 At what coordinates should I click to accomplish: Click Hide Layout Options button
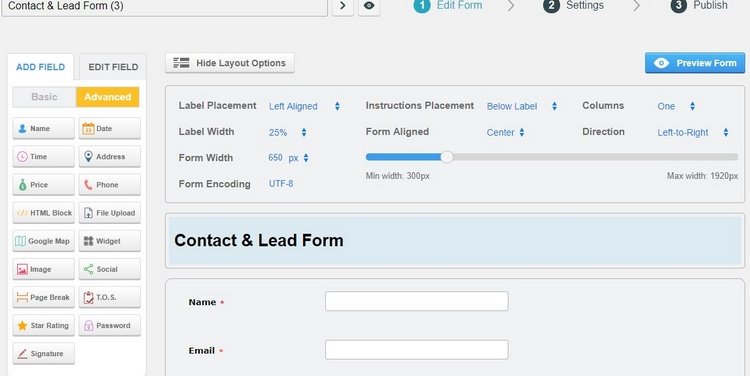pos(230,63)
